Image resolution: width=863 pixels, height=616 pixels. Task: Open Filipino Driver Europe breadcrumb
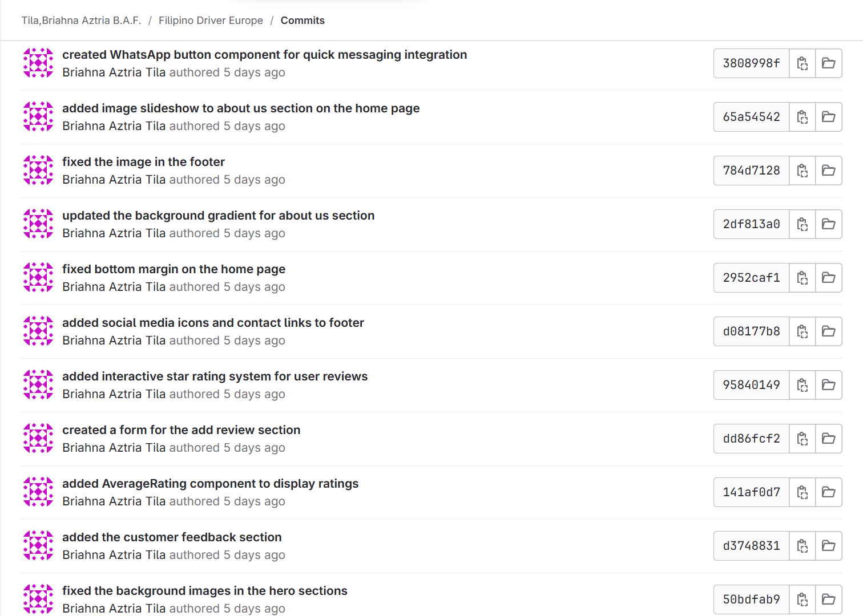(211, 21)
